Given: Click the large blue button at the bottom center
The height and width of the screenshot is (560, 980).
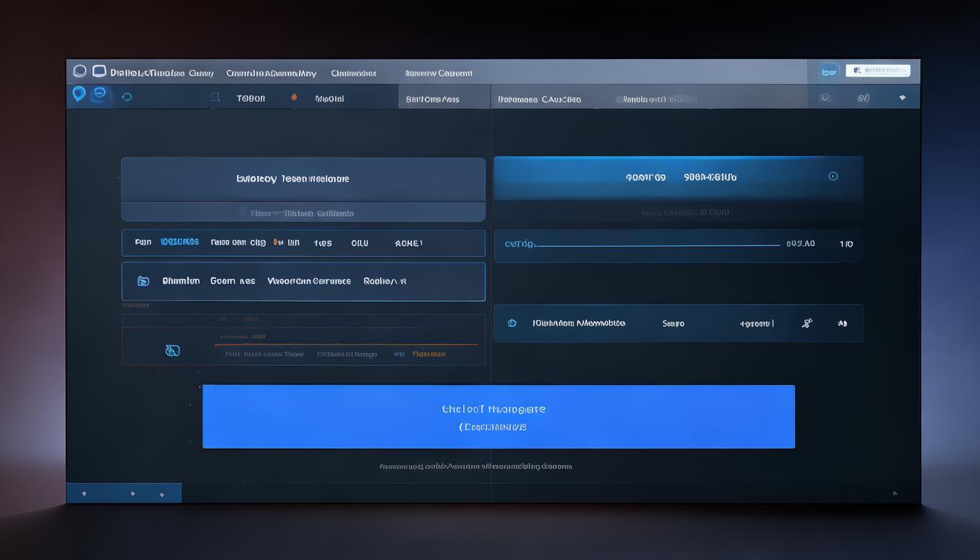Looking at the screenshot, I should point(498,416).
